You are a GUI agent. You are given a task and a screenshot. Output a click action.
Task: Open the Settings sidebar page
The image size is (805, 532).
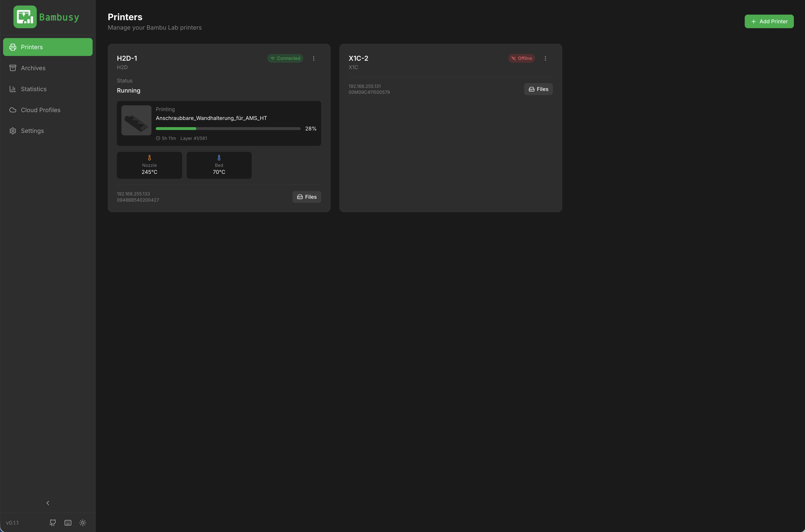click(x=48, y=131)
